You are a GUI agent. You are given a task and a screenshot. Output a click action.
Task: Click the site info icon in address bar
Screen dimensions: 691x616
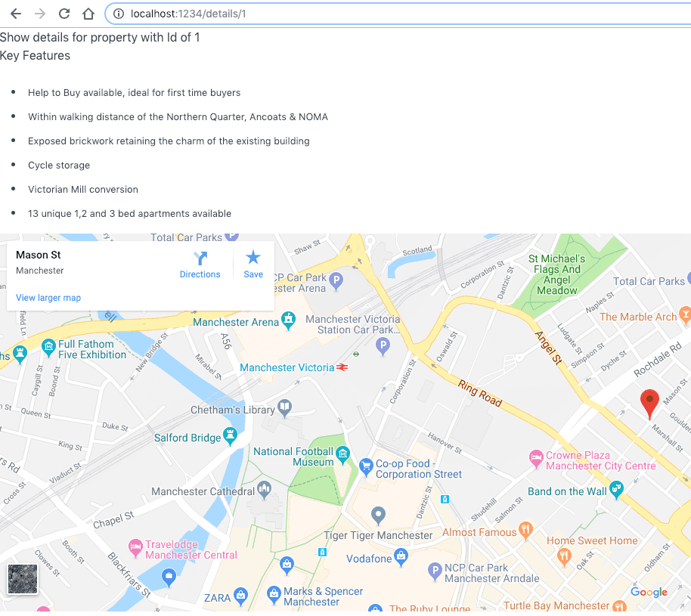click(x=119, y=14)
